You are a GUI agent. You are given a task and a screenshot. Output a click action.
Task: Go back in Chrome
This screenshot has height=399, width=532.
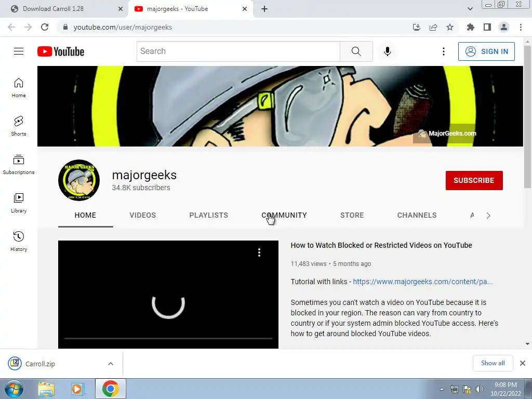[x=11, y=27]
